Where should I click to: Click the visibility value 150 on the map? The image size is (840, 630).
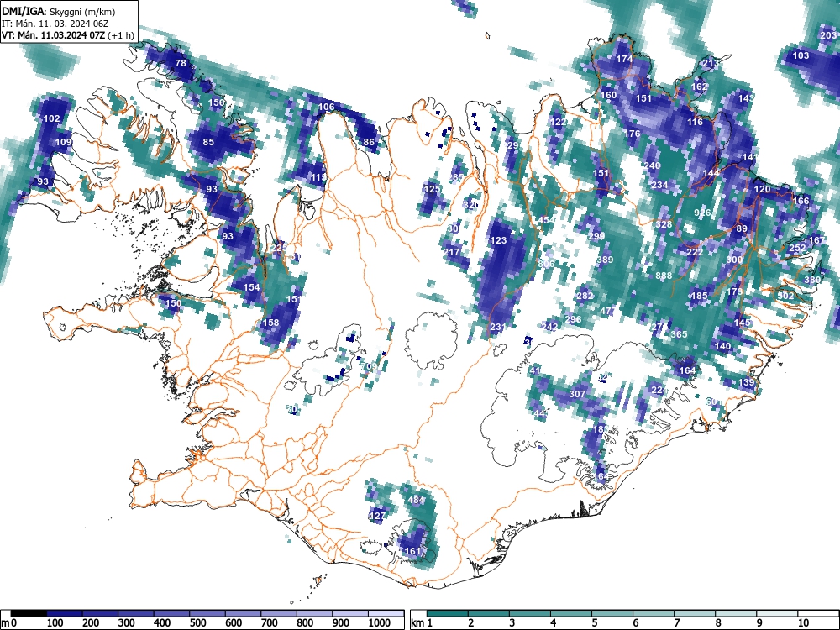click(x=173, y=303)
